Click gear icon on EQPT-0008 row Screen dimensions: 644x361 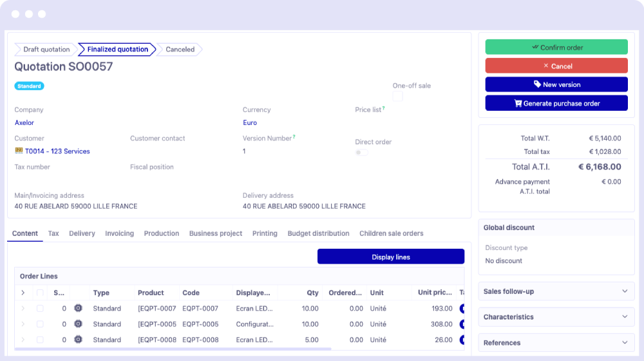(x=78, y=340)
